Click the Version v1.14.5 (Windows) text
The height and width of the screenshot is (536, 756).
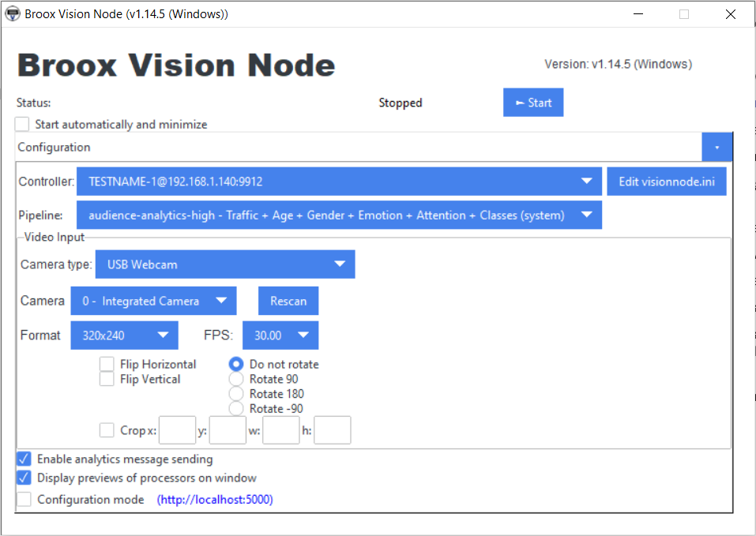click(618, 64)
